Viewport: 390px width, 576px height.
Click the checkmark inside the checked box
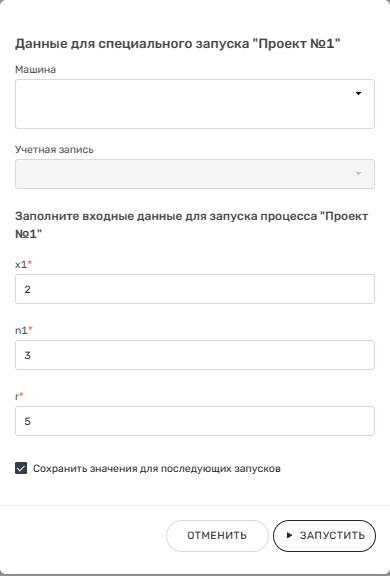[x=21, y=468]
